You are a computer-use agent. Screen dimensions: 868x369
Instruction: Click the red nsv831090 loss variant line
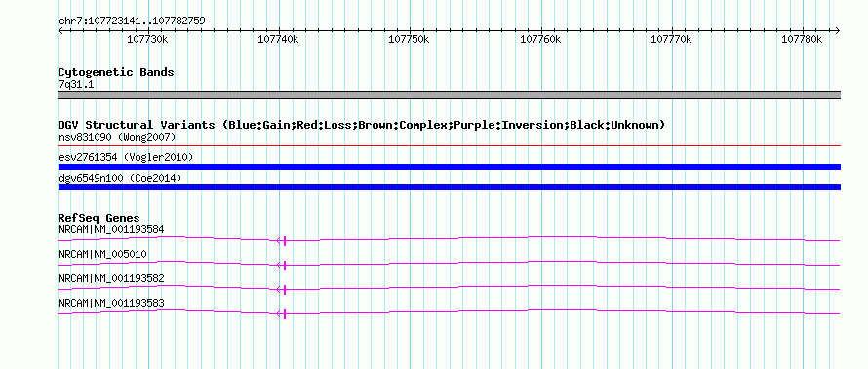450,145
